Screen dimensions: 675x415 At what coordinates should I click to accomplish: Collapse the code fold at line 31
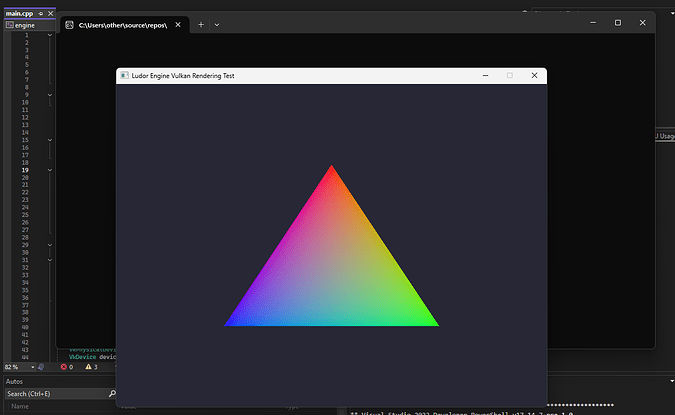tap(50, 260)
